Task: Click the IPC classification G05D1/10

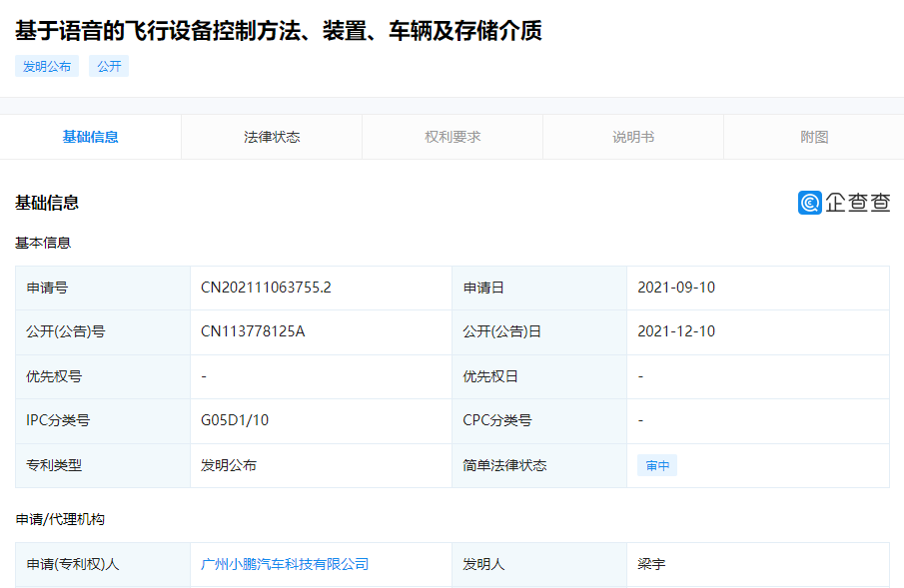Action: [234, 420]
